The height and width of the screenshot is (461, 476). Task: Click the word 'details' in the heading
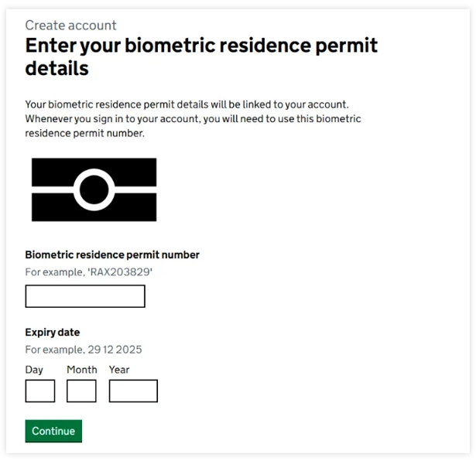tap(57, 68)
